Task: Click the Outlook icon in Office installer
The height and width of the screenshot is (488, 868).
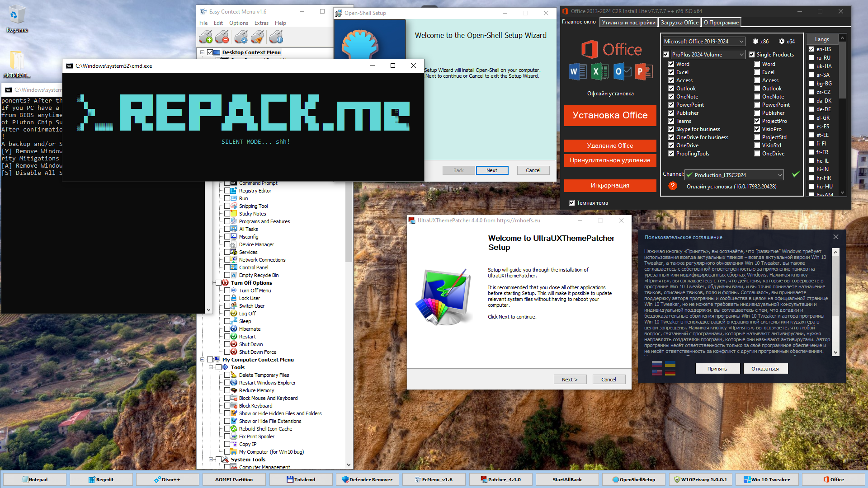Action: click(x=622, y=71)
